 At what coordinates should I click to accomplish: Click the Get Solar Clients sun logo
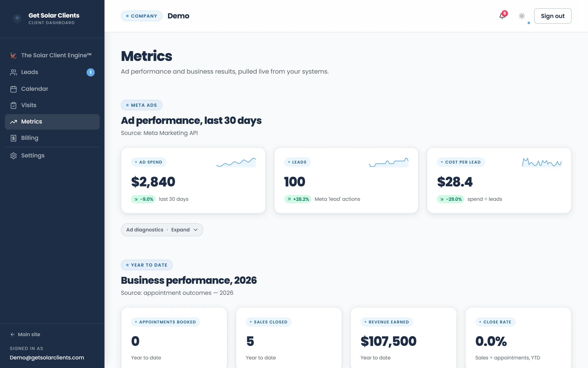pos(17,19)
